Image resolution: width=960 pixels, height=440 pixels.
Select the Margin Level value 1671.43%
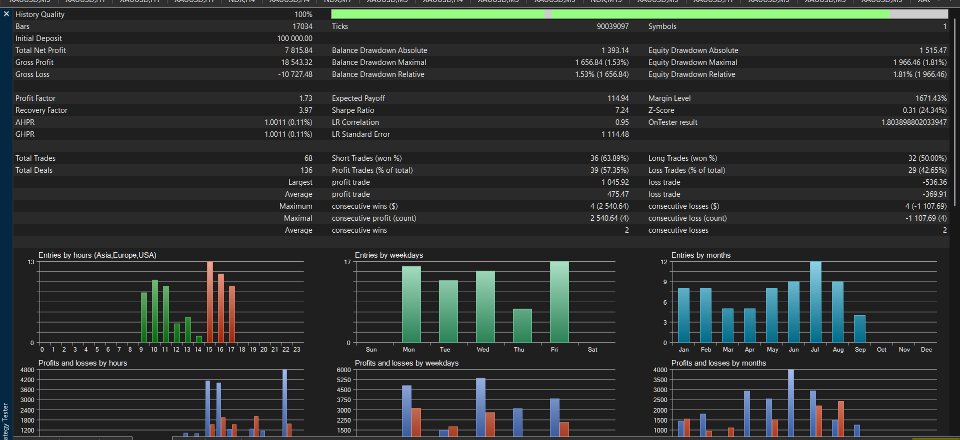click(931, 98)
